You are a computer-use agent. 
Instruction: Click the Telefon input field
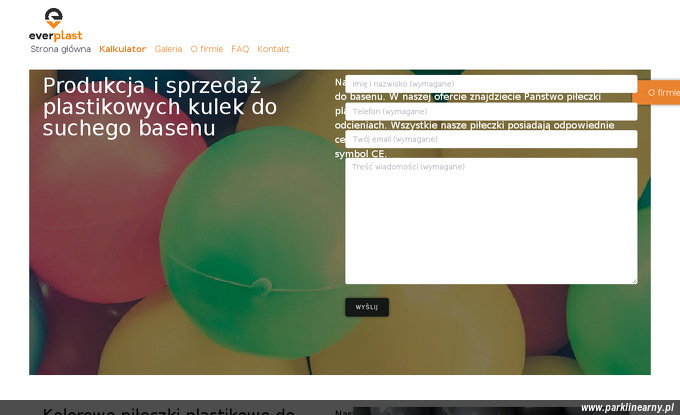click(x=491, y=111)
